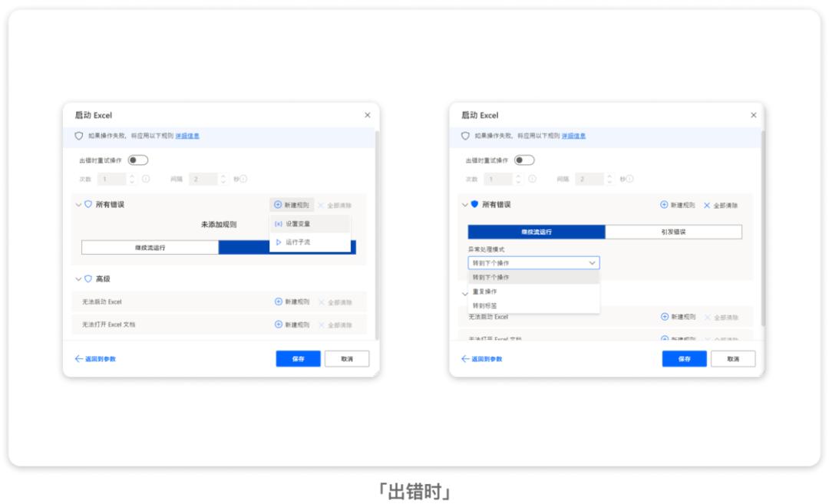Toggle 出错时重试操作 switch in right dialog
The width and height of the screenshot is (829, 504).
pyautogui.click(x=524, y=160)
